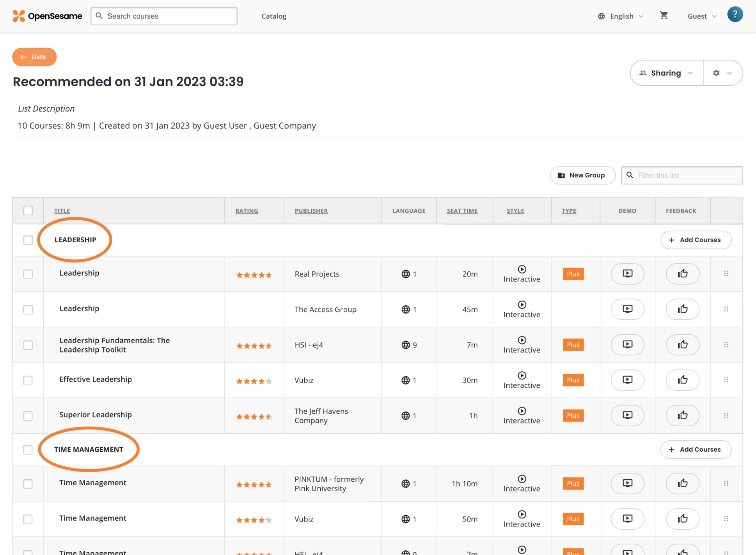Play demo of Vubiz Time Management course

click(627, 519)
